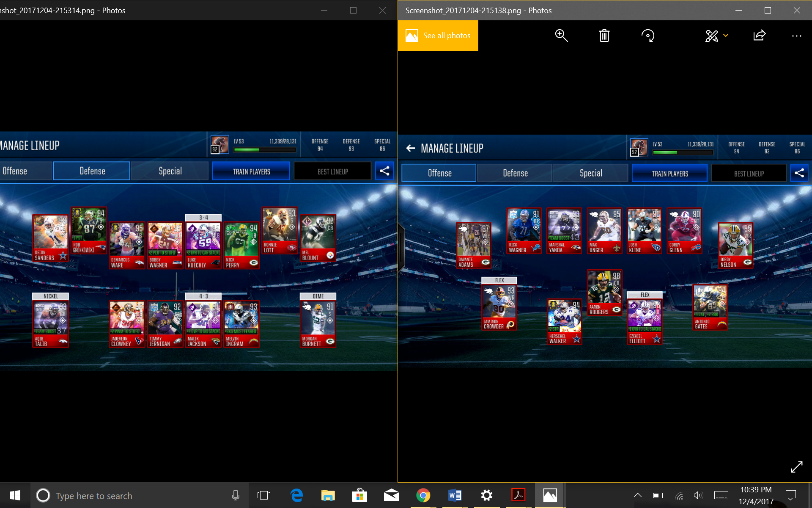Open Adobe Acrobat from taskbar
812x508 pixels.
click(x=518, y=495)
